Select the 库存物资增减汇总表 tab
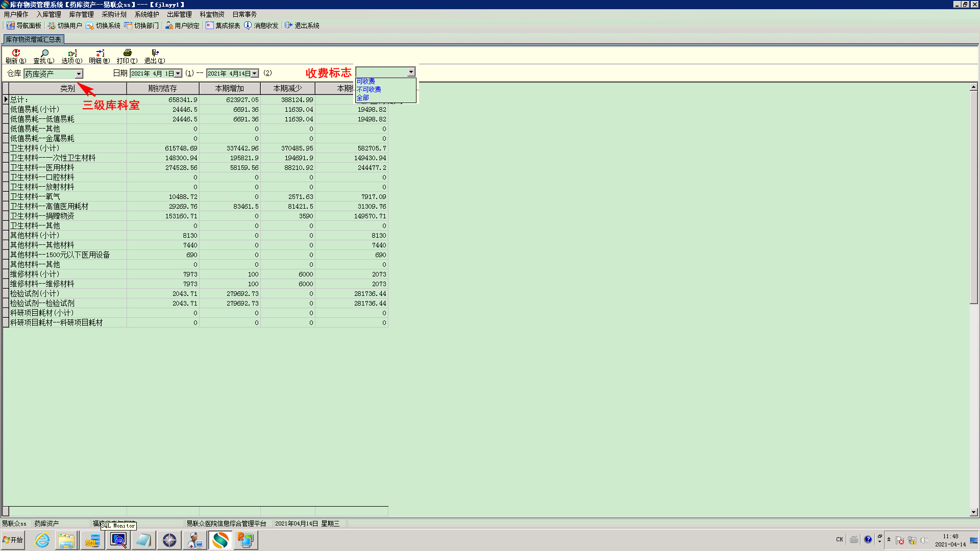Image resolution: width=980 pixels, height=551 pixels. pyautogui.click(x=34, y=39)
